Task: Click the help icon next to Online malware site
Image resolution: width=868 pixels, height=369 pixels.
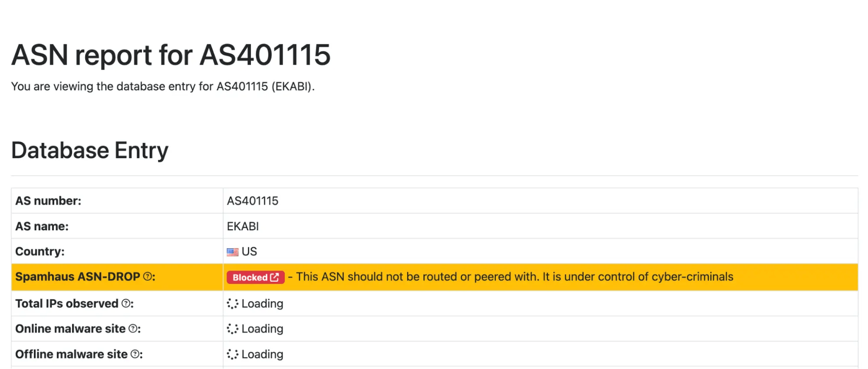Action: (133, 329)
